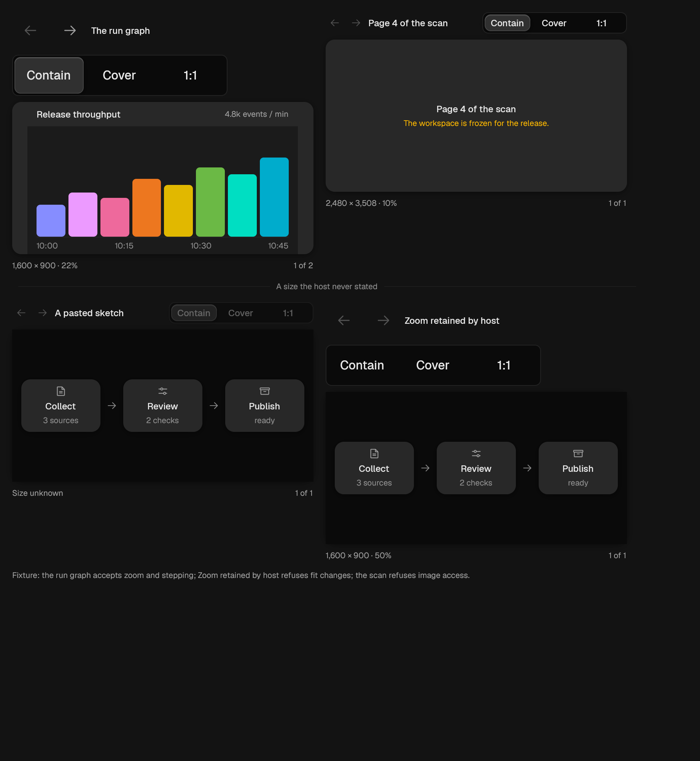Click the '1,600 × 900 · 22%' size readout
Viewport: 700px width, 761px height.
click(45, 266)
